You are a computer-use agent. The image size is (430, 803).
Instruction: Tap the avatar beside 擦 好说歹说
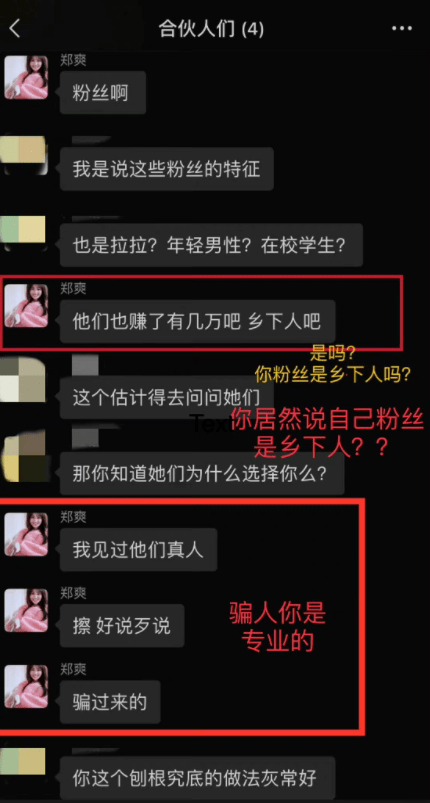[26, 610]
